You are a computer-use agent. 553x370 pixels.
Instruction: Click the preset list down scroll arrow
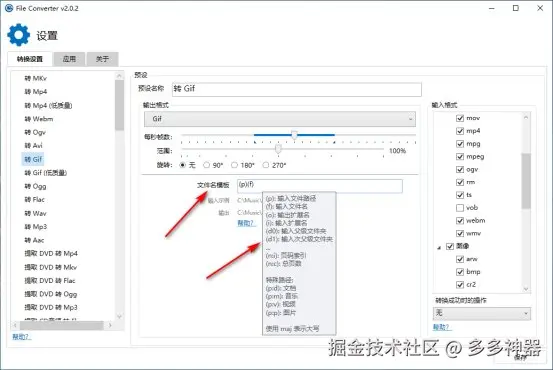119,316
